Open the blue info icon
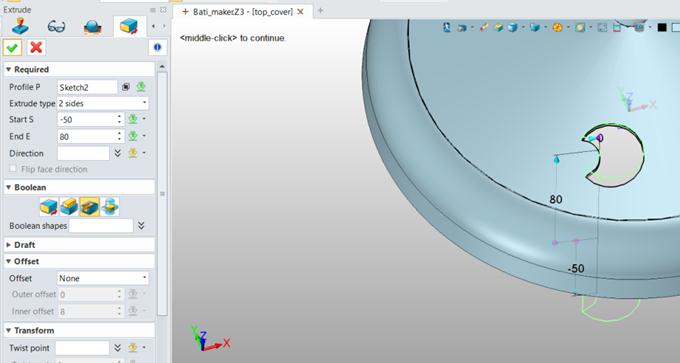 click(157, 47)
